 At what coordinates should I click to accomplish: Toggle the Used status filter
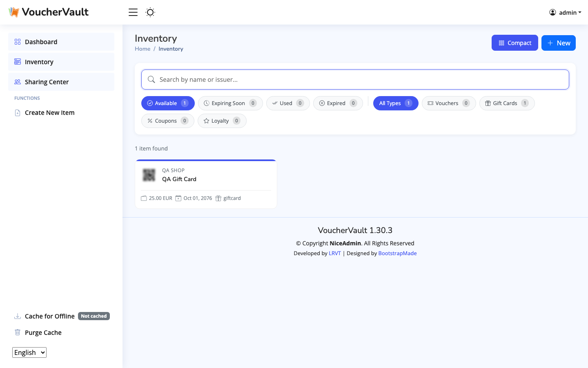[x=288, y=103]
